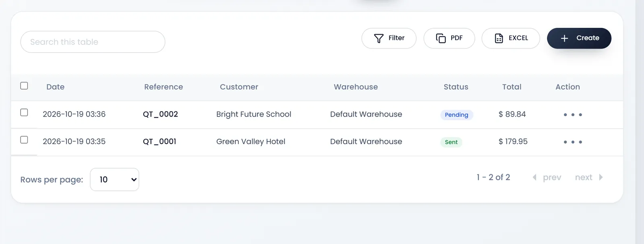The image size is (644, 244).
Task: Open action menu for QT_0001 row
Action: (x=573, y=142)
